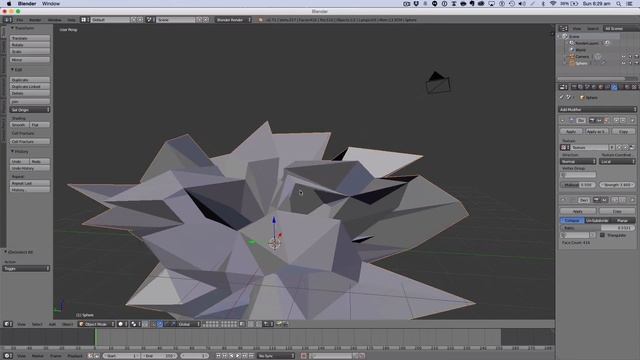640x360 pixels.
Task: Click the snap element dropdown icon
Action: 267,324
